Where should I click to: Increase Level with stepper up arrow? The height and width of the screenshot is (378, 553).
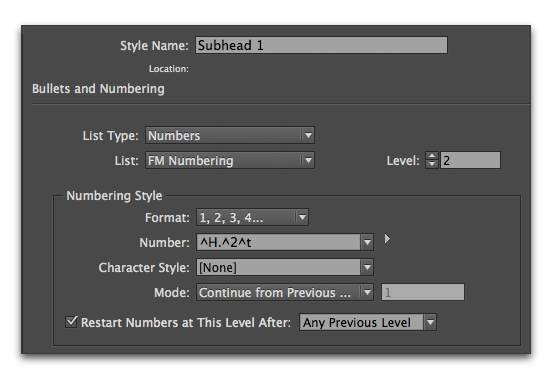432,156
